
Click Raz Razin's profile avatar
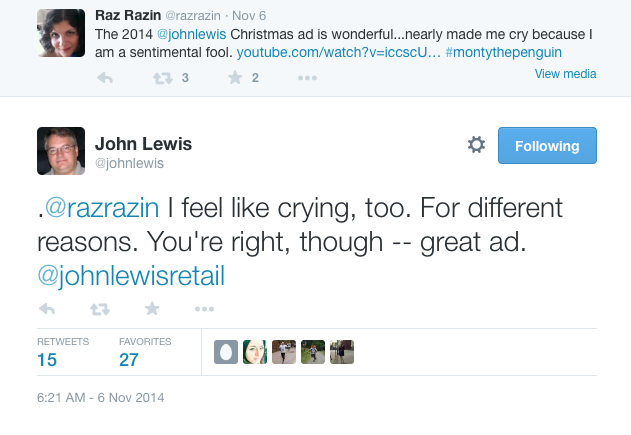[60, 31]
